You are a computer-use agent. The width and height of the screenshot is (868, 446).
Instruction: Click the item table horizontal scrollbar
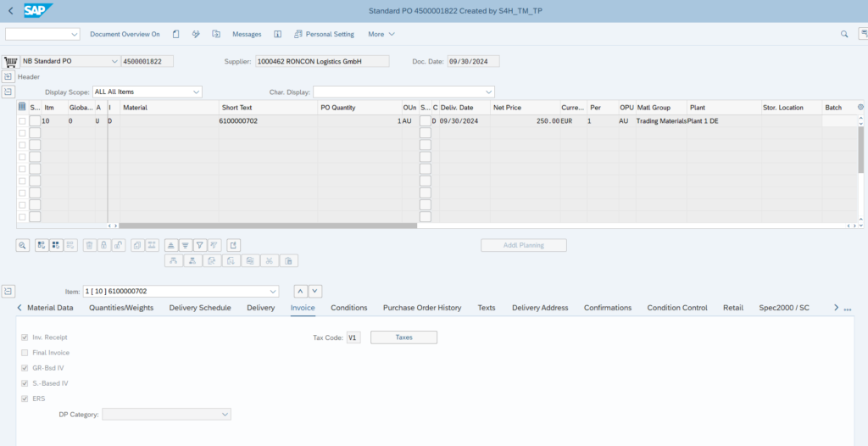(268, 226)
